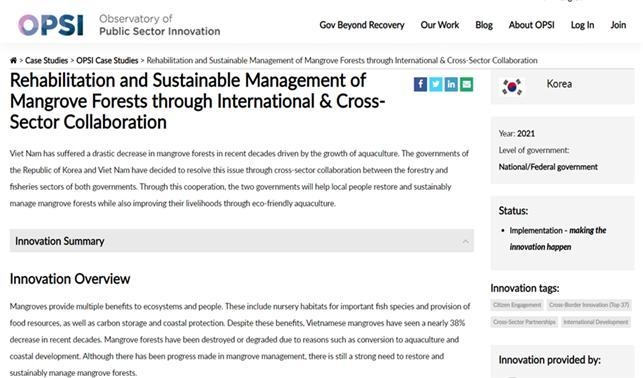This screenshot has height=378, width=643.
Task: Click the National/Federal government text
Action: pos(548,167)
